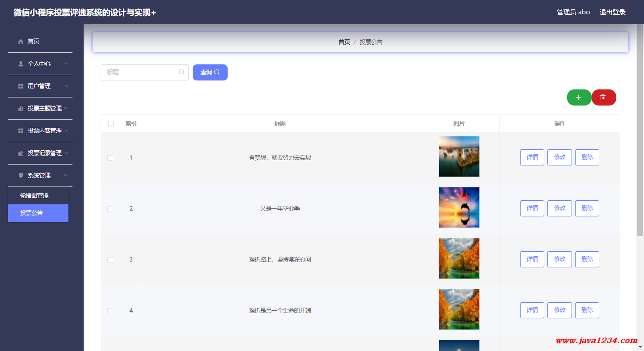Collapse the 系统管理 chevron
The width and height of the screenshot is (644, 351).
(66, 176)
